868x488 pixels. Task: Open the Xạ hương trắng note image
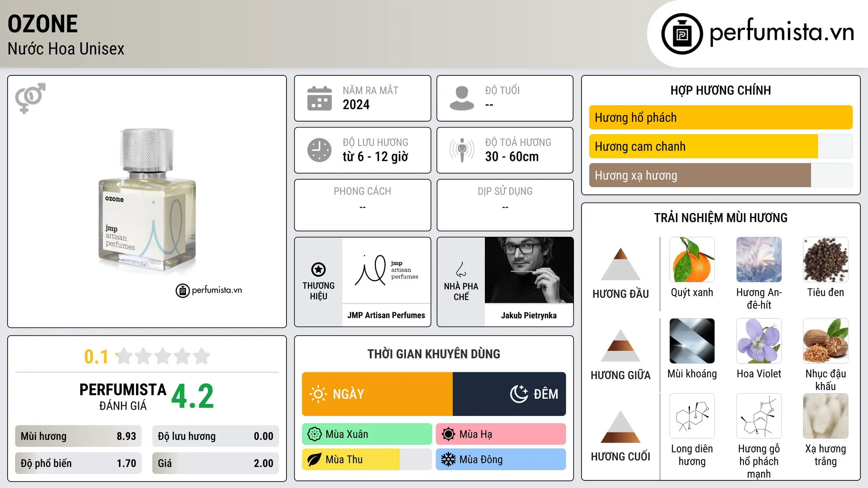826,416
